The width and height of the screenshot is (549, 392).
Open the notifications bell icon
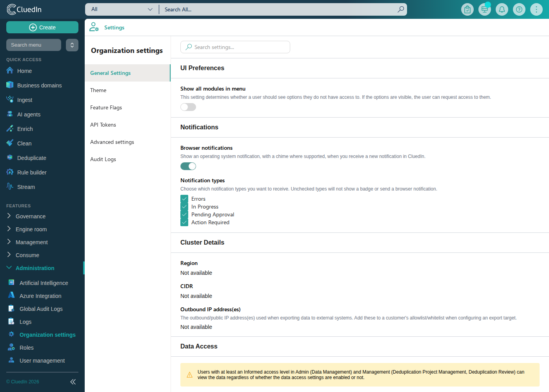click(x=502, y=9)
